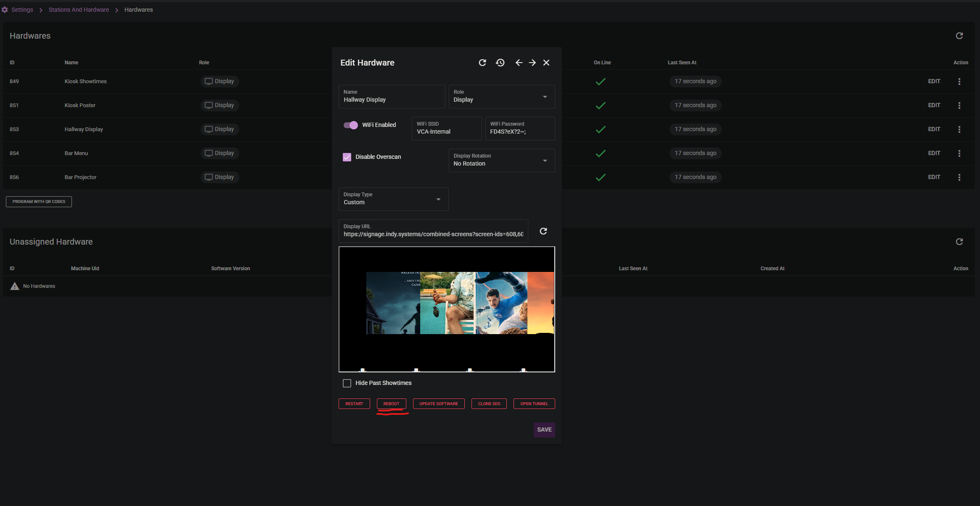Check the Hide Past Showtimes checkbox
The width and height of the screenshot is (980, 506).
pyautogui.click(x=347, y=383)
